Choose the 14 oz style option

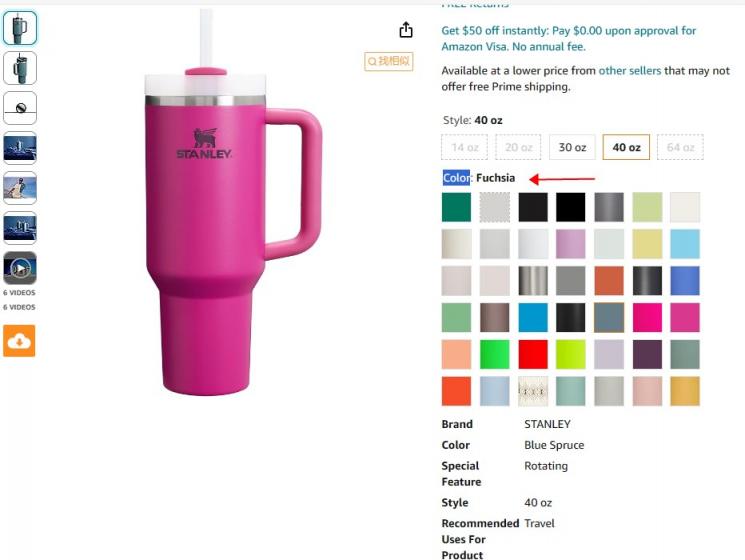click(465, 147)
